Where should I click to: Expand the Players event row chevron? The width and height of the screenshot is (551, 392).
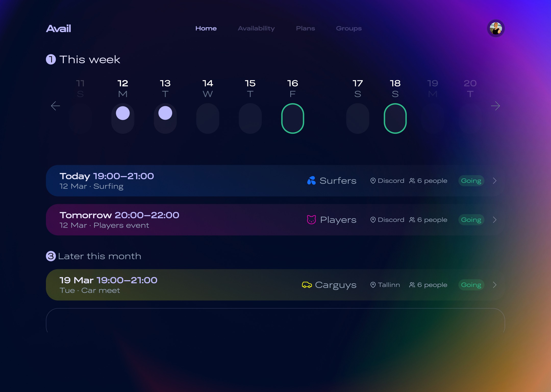(x=495, y=220)
